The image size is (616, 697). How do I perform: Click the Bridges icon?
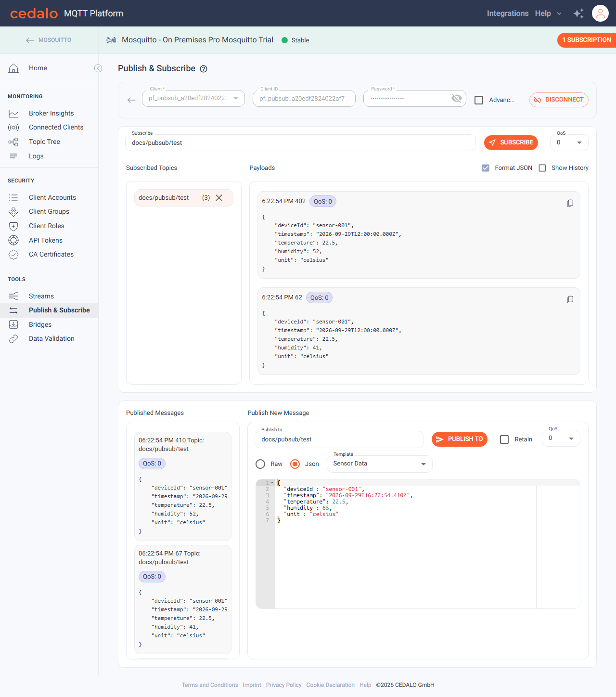[13, 324]
